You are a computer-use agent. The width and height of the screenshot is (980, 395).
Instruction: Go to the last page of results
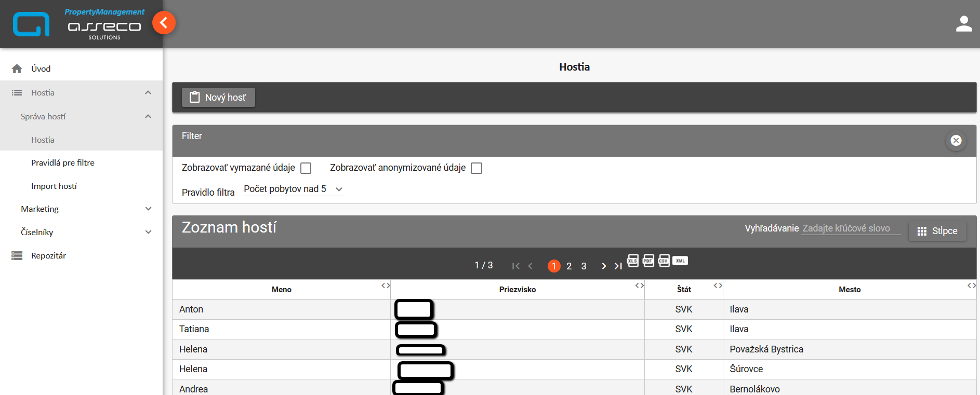(618, 266)
